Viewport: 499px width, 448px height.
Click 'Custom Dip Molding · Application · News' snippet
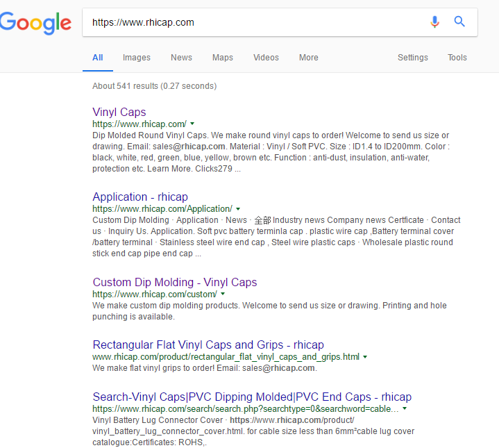pyautogui.click(x=276, y=237)
